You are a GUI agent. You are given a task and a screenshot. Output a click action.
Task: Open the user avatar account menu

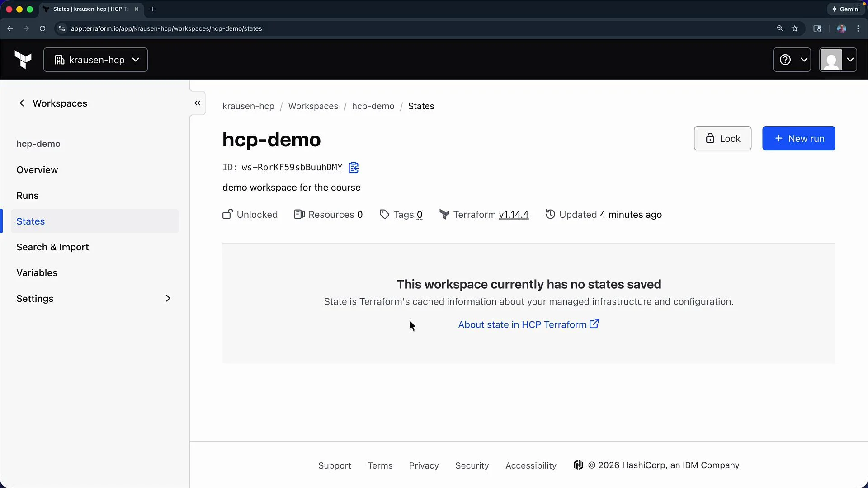pos(838,60)
